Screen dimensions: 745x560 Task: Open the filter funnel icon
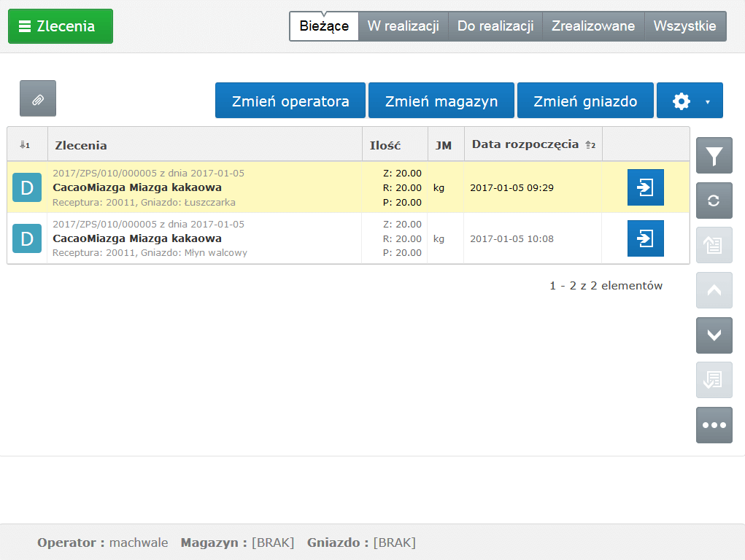(x=714, y=155)
